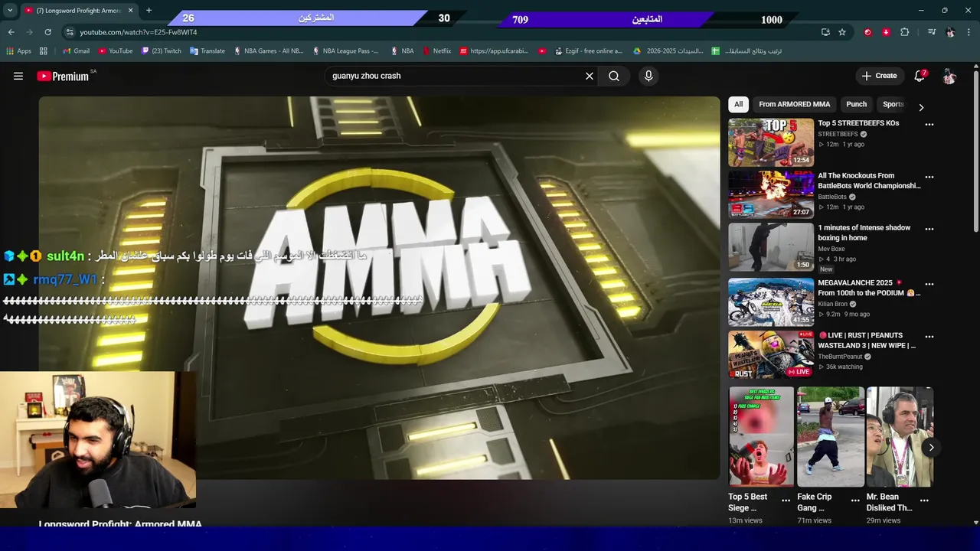980x551 pixels.
Task: Open options for Top 5 STREETBEEFS KOs
Action: 929,125
